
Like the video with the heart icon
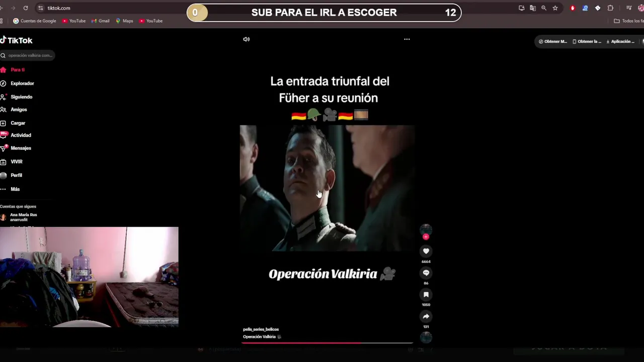tap(426, 251)
